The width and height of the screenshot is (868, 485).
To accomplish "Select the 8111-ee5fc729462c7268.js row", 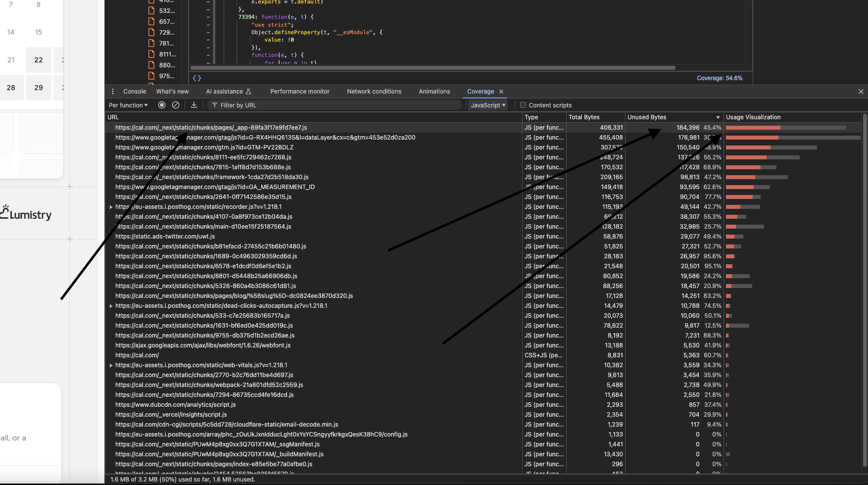I will [483, 157].
